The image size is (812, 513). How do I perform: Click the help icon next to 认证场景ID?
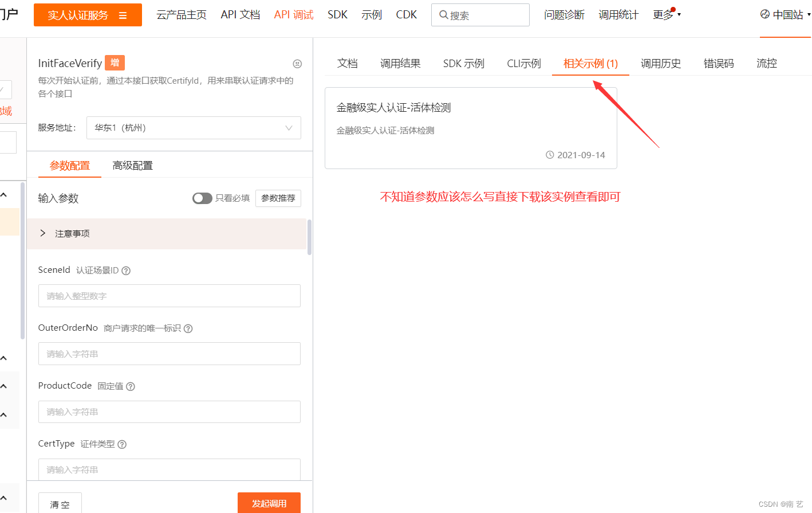point(126,271)
